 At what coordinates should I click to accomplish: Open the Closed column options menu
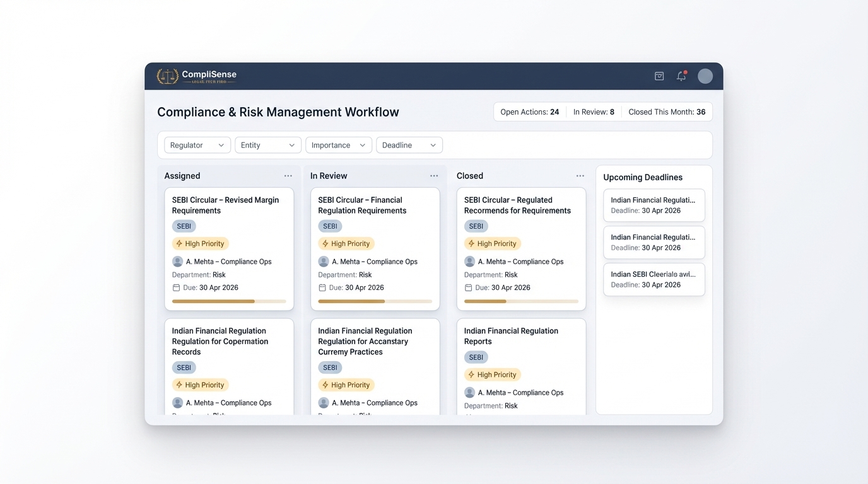click(580, 176)
